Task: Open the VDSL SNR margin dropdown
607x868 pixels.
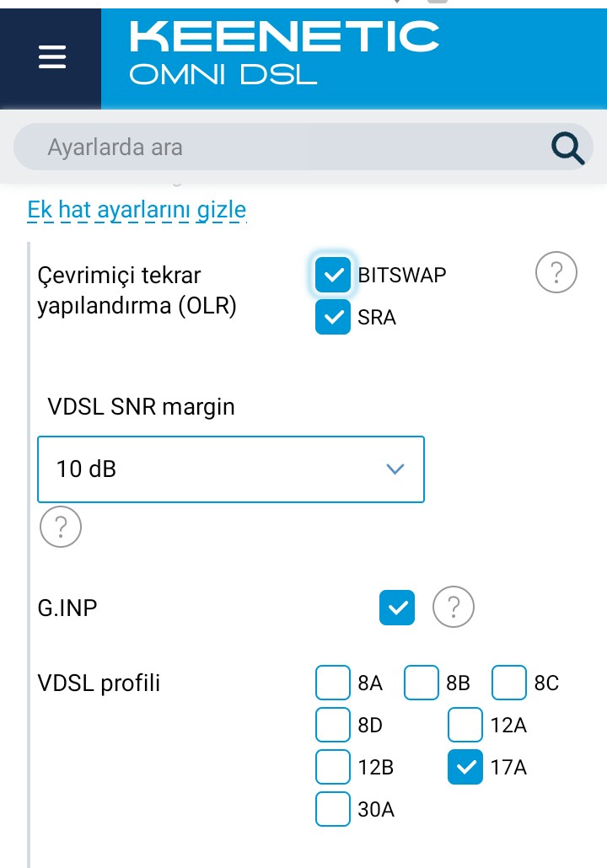Action: pyautogui.click(x=231, y=469)
